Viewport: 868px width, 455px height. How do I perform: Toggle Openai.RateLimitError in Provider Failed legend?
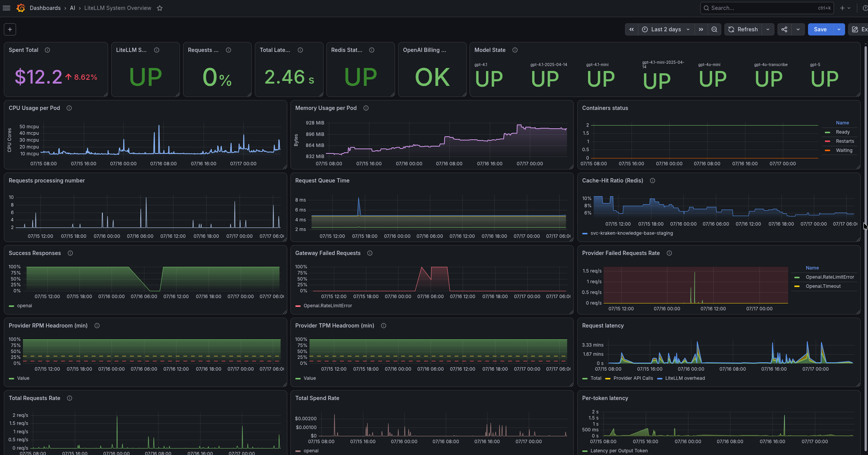click(x=830, y=277)
